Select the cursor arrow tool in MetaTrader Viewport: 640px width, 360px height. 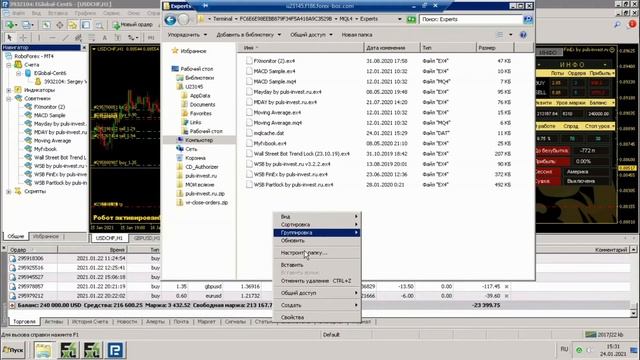(10, 38)
